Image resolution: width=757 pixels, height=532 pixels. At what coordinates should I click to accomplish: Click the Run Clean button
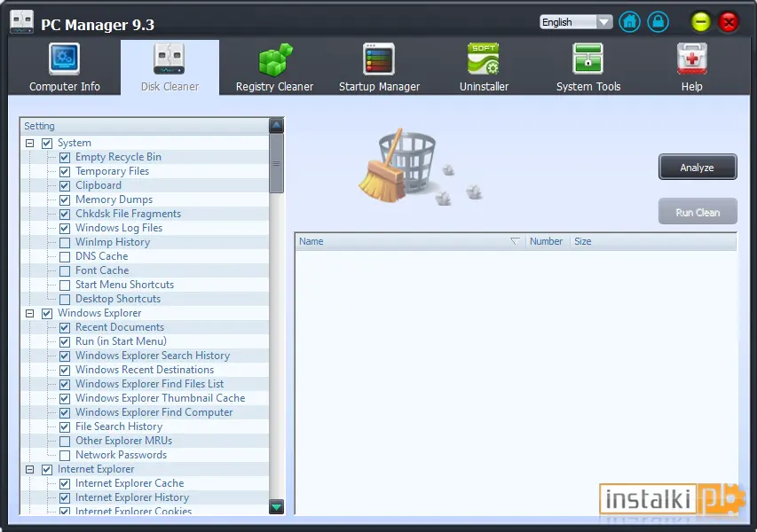[x=698, y=212]
